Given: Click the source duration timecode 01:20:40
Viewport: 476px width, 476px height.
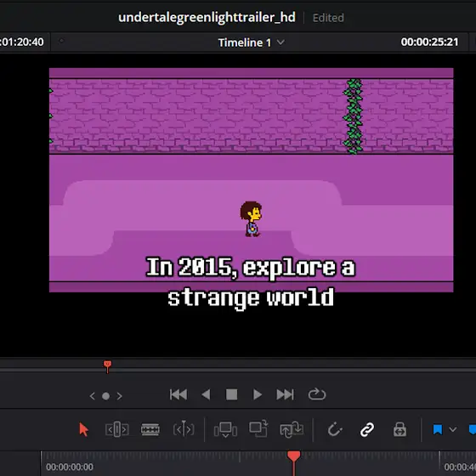Looking at the screenshot, I should [22, 42].
